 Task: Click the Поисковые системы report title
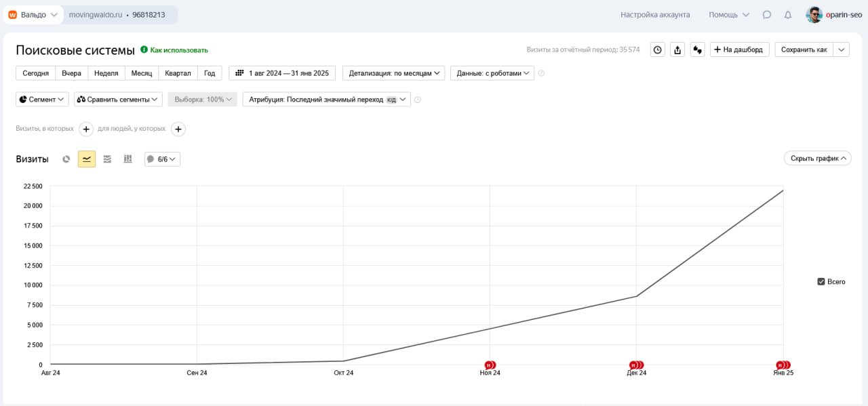pos(75,50)
